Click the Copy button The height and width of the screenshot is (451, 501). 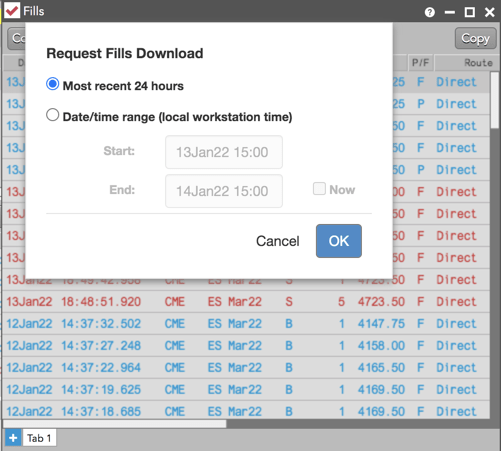pos(476,39)
